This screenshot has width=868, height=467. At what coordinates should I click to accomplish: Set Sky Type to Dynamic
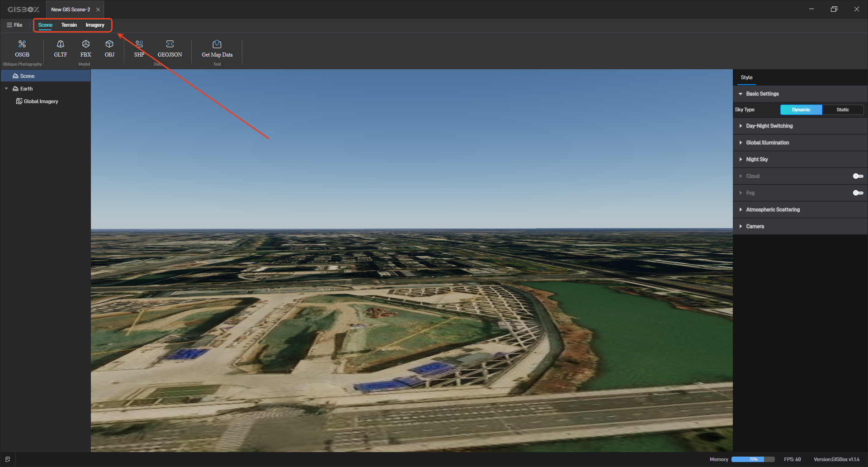coord(801,110)
